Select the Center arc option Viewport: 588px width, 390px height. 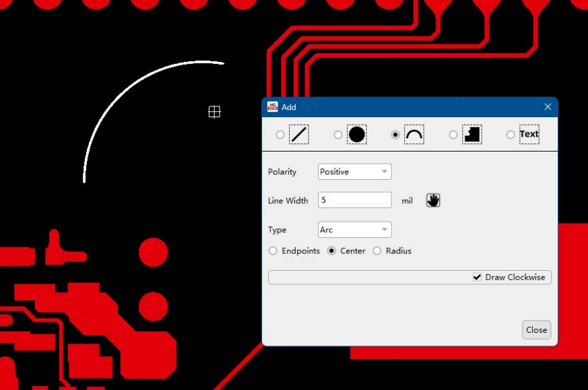pos(331,251)
